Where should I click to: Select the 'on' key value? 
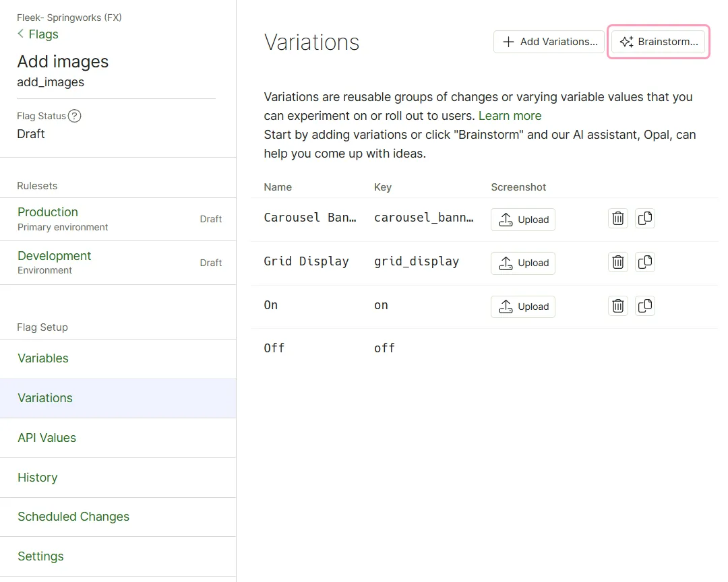(x=381, y=305)
